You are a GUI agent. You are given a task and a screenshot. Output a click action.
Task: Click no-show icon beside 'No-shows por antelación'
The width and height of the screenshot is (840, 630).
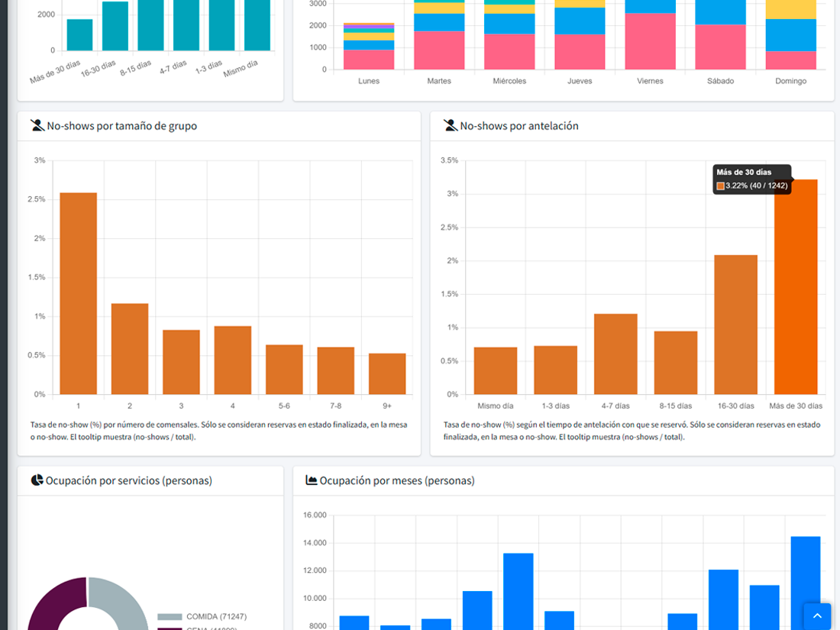tap(450, 126)
